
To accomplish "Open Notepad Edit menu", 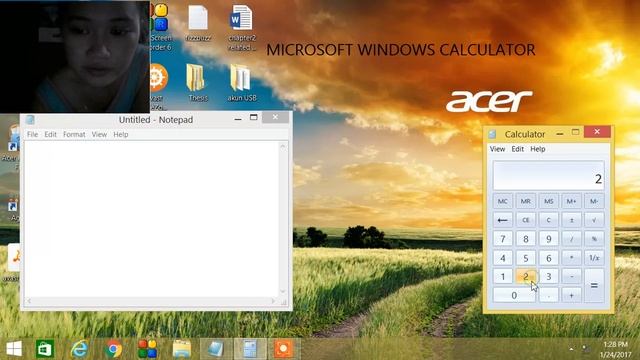I will click(x=51, y=134).
